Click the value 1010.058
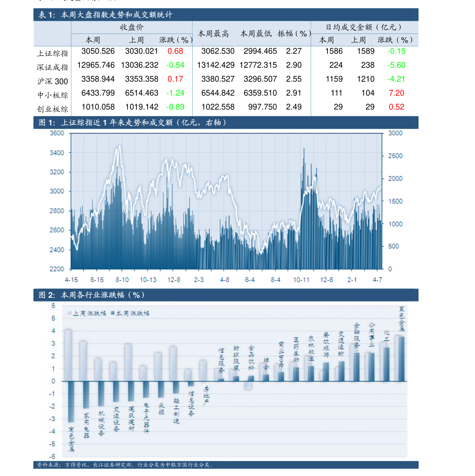 click(98, 107)
